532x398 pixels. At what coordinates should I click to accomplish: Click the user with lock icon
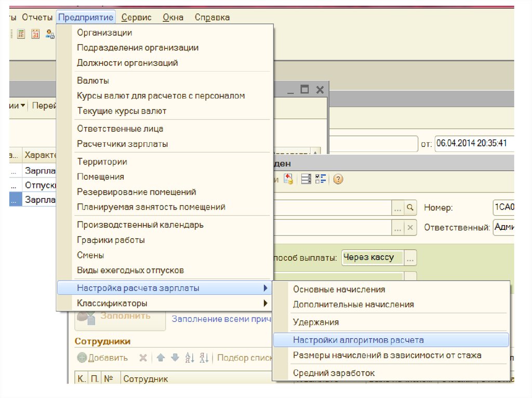[x=50, y=34]
